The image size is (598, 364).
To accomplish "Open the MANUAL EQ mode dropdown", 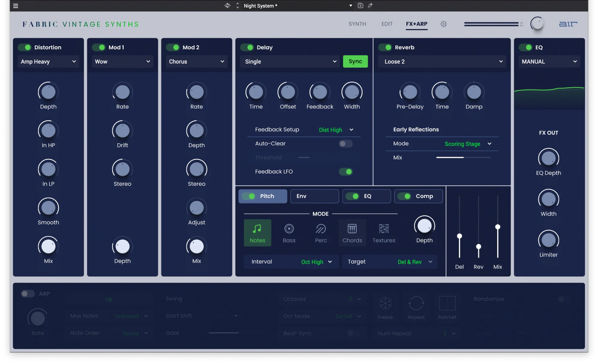I will [549, 62].
